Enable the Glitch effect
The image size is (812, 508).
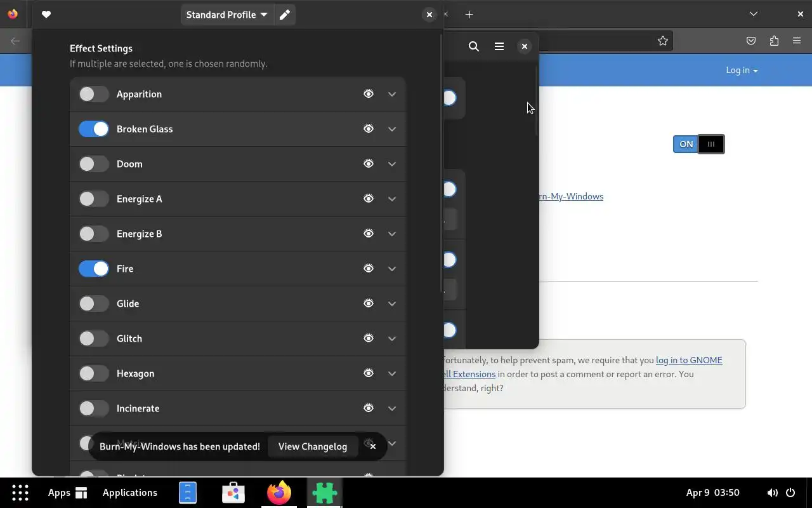tap(94, 338)
